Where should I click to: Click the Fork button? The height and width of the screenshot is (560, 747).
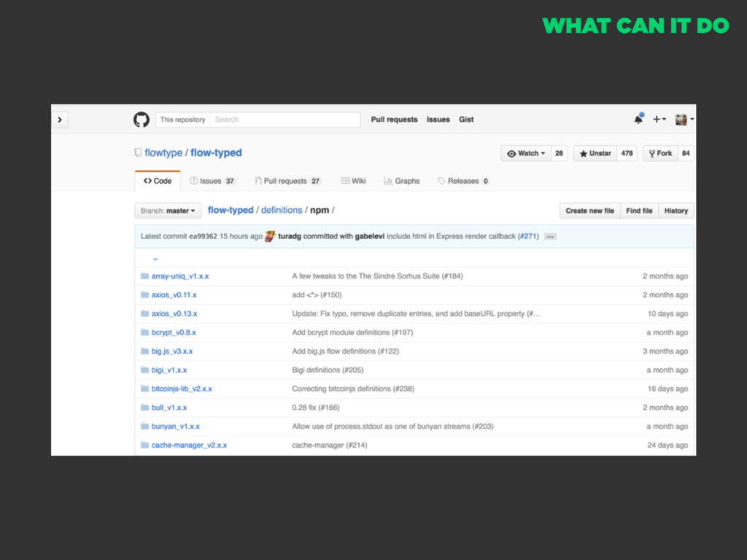[x=660, y=153]
